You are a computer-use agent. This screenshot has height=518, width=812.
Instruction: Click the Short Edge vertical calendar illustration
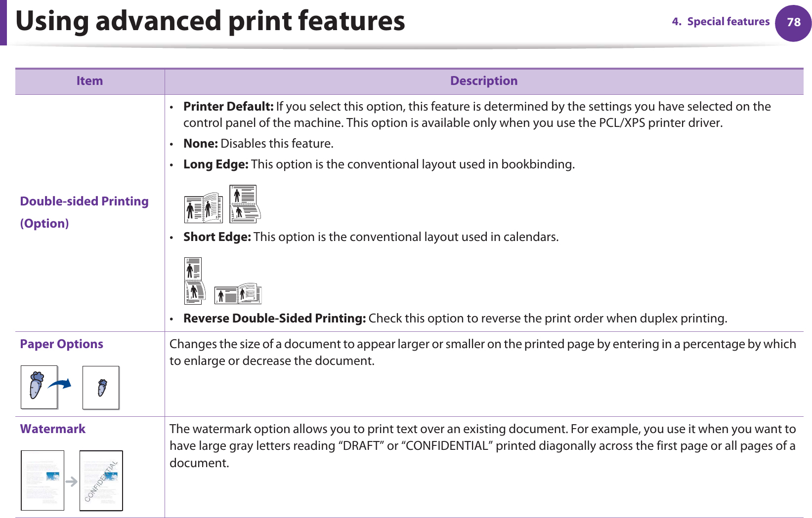pyautogui.click(x=194, y=280)
